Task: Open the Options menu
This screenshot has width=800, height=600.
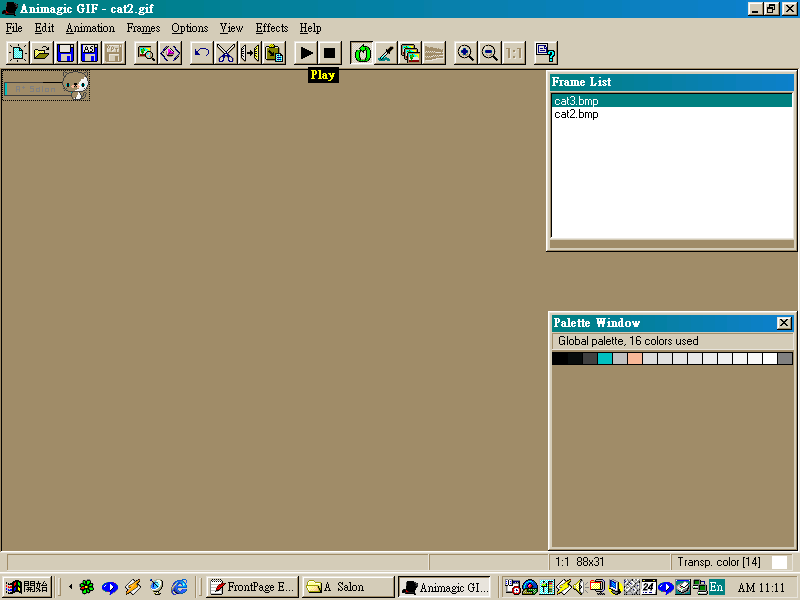Action: pyautogui.click(x=190, y=28)
